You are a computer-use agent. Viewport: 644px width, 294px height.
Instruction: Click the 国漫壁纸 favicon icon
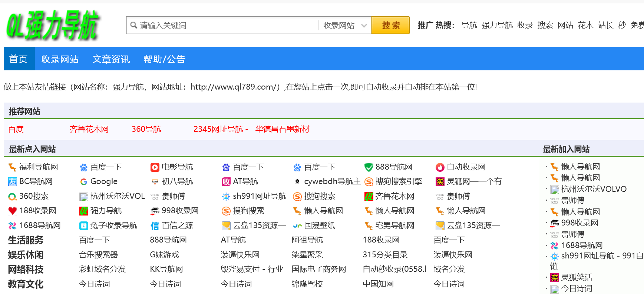[297, 226]
